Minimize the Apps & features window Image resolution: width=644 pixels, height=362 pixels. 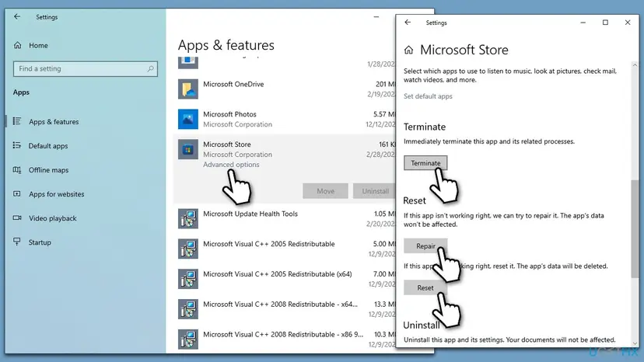376,17
